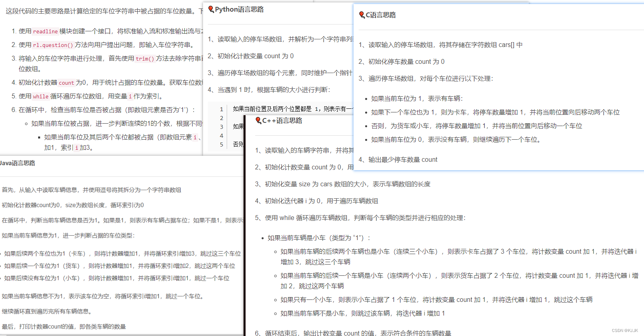Select the C语言思路 heading
644x336 pixels.
point(381,15)
